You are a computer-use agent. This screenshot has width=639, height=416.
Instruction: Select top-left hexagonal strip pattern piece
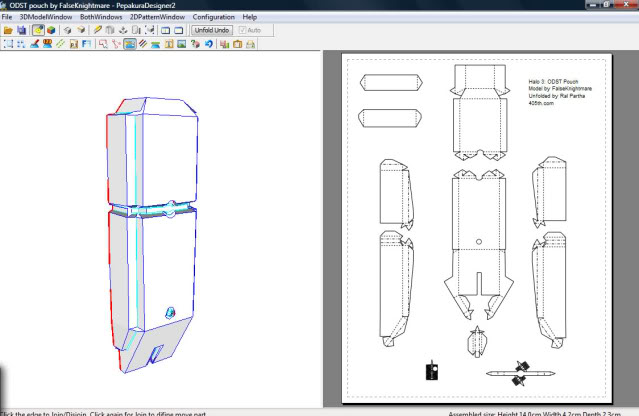[x=391, y=82]
